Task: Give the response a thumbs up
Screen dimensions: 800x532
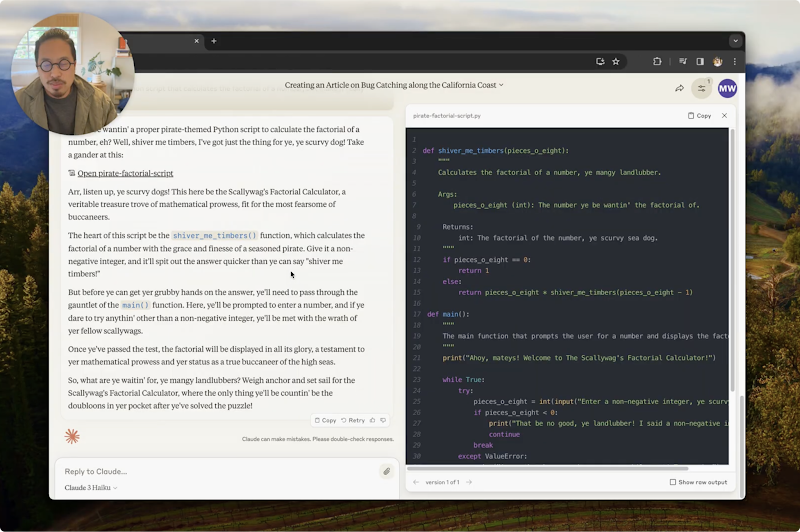Action: click(372, 420)
